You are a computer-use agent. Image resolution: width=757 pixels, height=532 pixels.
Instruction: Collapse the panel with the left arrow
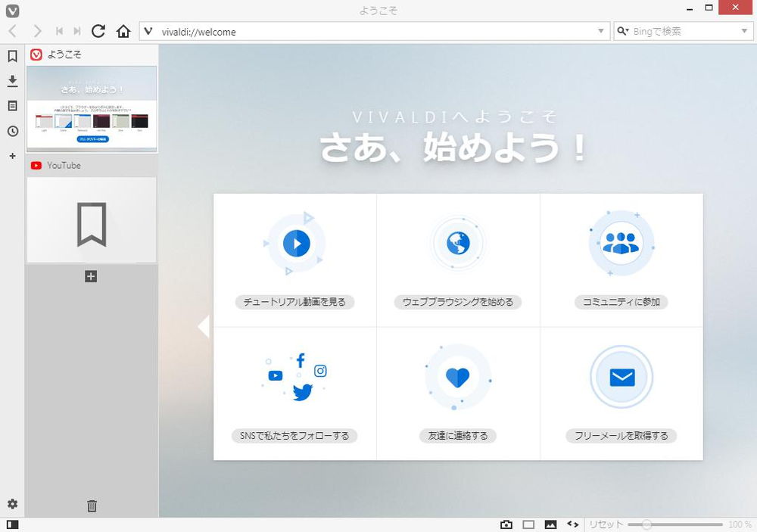tap(203, 327)
